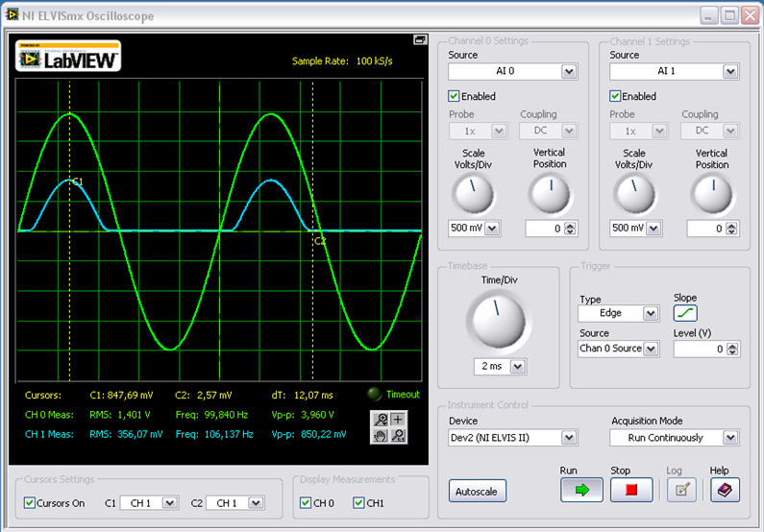Toggle the trigger Slope rising-edge button

pyautogui.click(x=685, y=313)
